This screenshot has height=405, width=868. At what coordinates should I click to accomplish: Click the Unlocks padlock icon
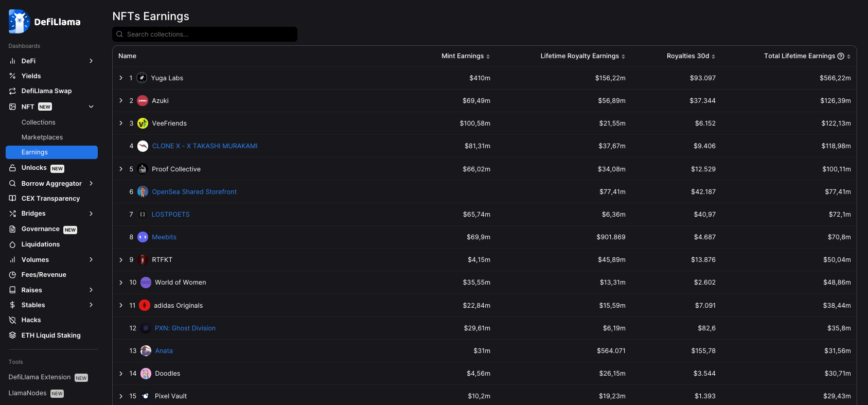coord(12,168)
